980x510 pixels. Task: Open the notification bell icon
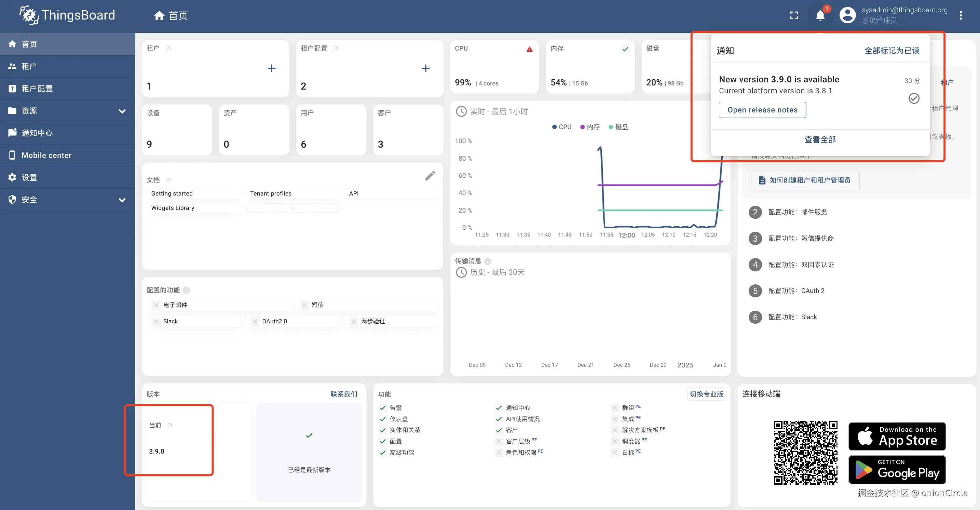pyautogui.click(x=820, y=16)
